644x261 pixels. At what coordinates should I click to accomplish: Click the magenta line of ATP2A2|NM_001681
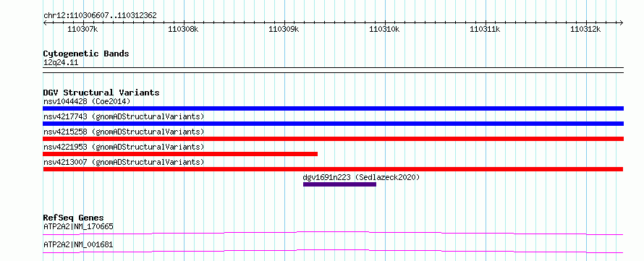point(333,251)
